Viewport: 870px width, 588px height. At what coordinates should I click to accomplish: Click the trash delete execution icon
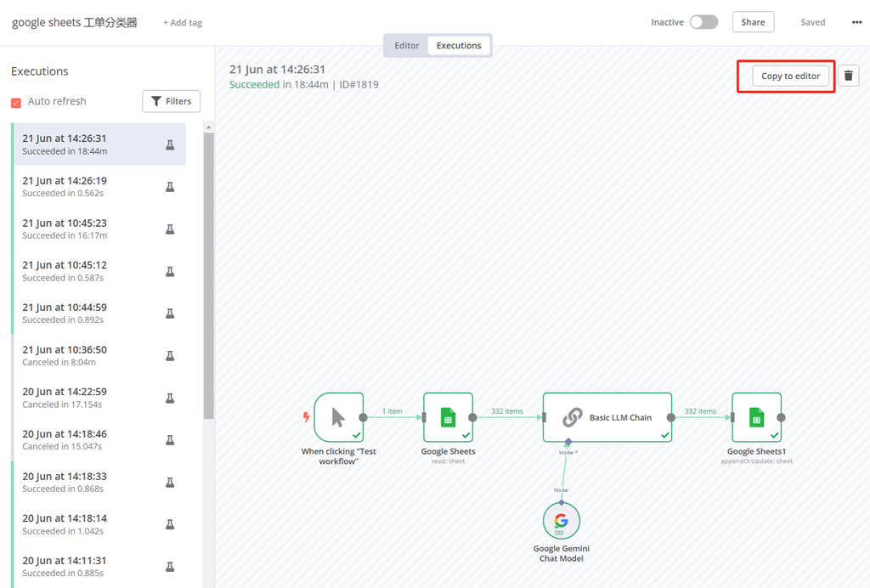pyautogui.click(x=848, y=76)
